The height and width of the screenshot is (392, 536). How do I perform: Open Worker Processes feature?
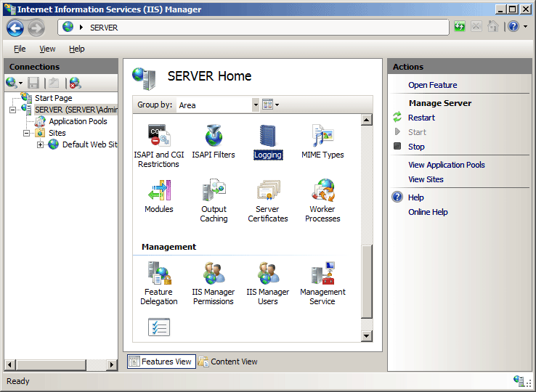pyautogui.click(x=322, y=200)
